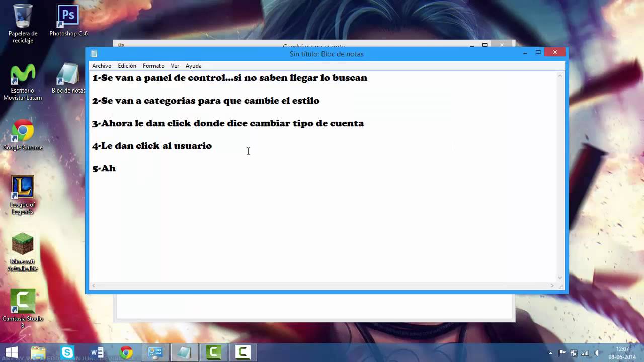Show hidden system tray icons
The image size is (644, 362).
point(550,353)
